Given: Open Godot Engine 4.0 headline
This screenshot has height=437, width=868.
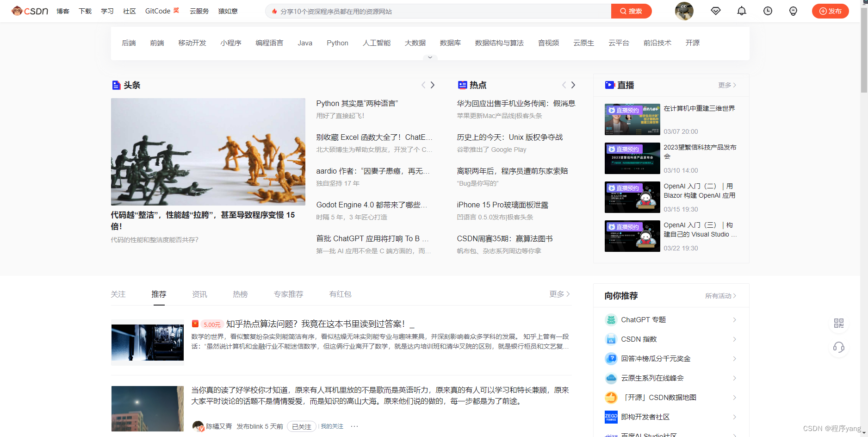Looking at the screenshot, I should 372,205.
